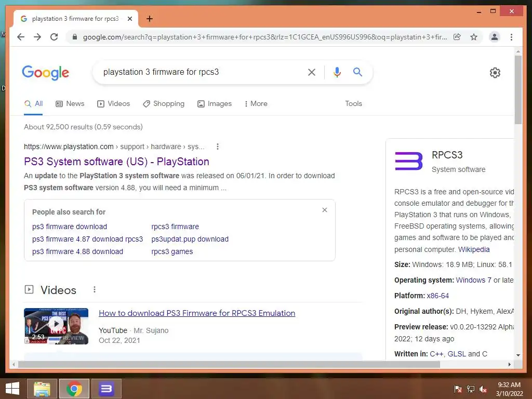Switch to Chrome in taskbar
This screenshot has width=532, height=399.
tap(74, 389)
